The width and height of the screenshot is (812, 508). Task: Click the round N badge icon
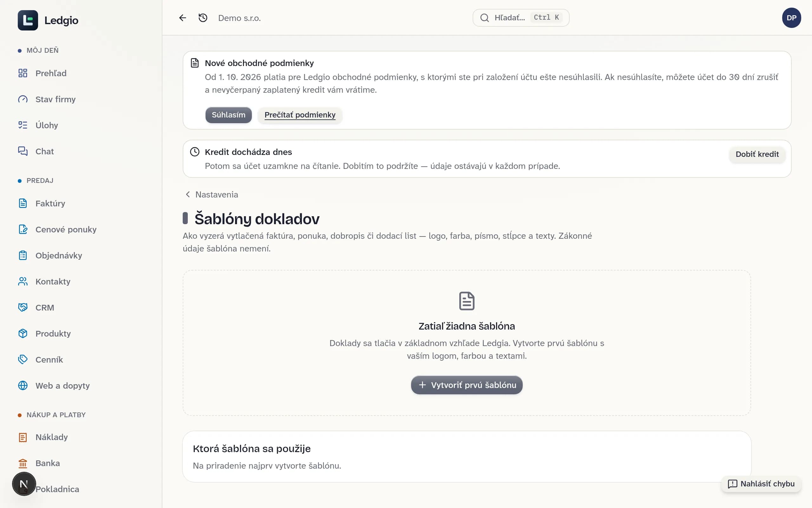pyautogui.click(x=24, y=484)
